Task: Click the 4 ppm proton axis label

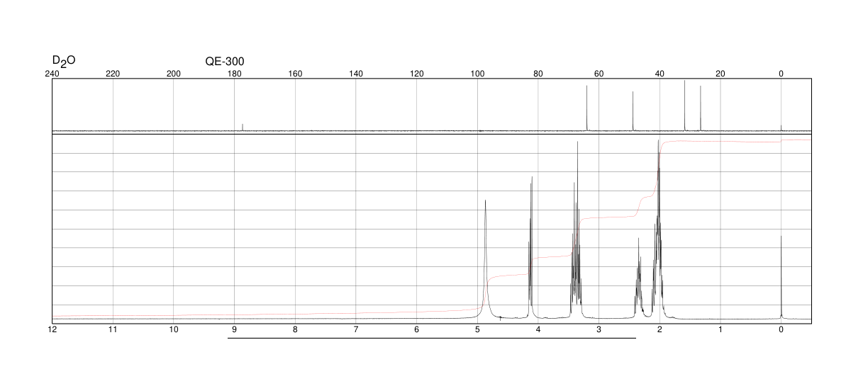Action: coord(538,330)
